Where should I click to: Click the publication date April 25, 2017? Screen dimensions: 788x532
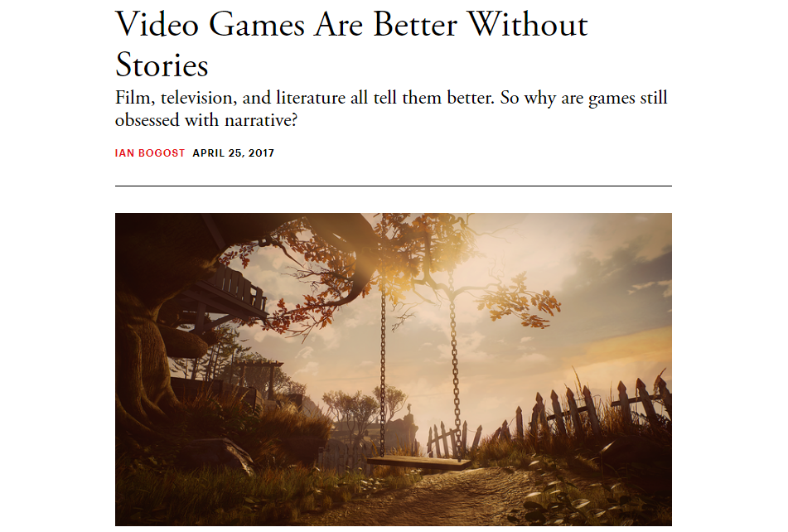pyautogui.click(x=233, y=153)
